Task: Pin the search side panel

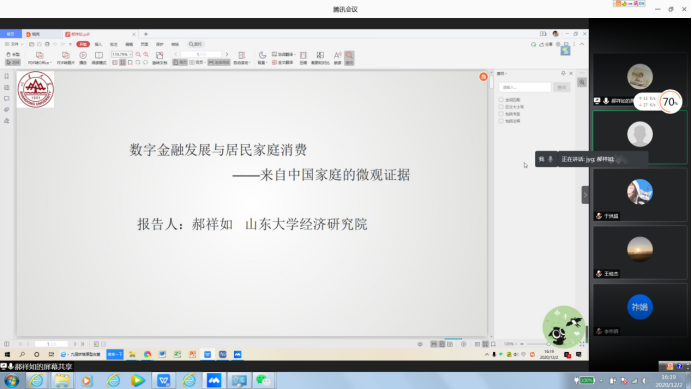Action: pyautogui.click(x=563, y=73)
